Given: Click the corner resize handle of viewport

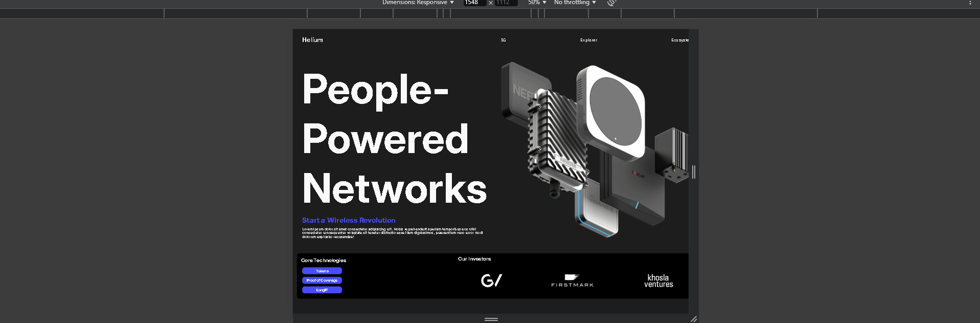Looking at the screenshot, I should [x=694, y=319].
